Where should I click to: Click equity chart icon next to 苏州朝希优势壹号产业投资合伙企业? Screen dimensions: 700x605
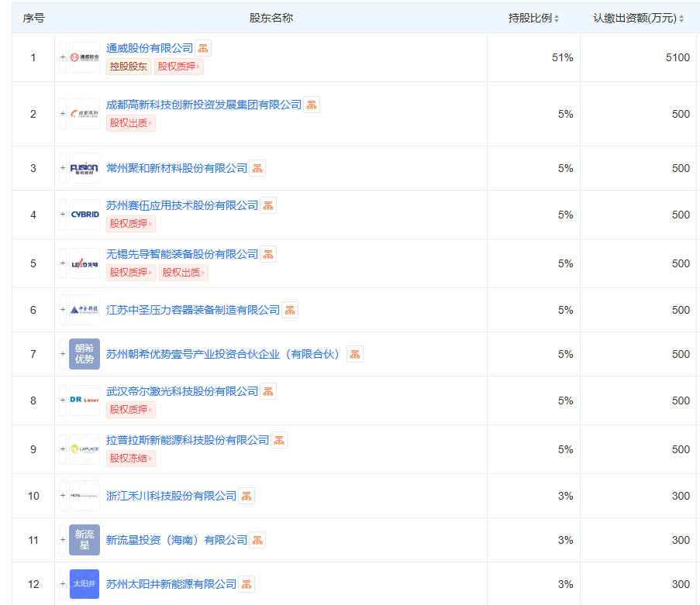pos(355,354)
